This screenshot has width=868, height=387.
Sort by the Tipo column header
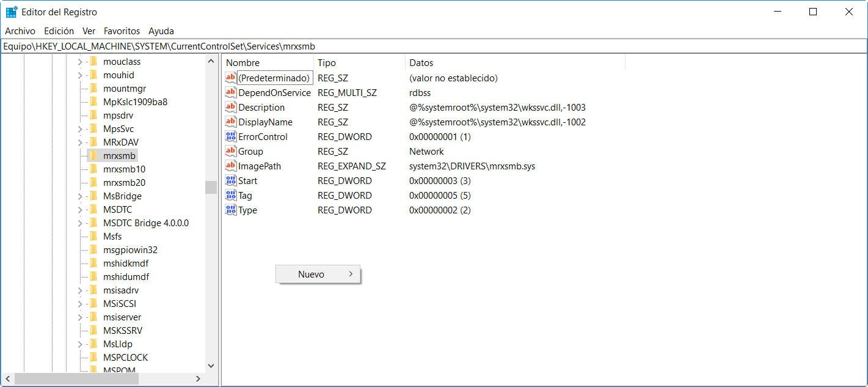[360, 63]
